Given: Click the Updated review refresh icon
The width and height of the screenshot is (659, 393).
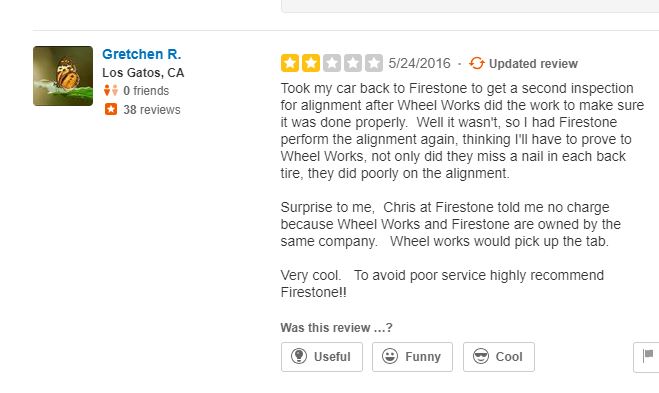Looking at the screenshot, I should pyautogui.click(x=477, y=63).
